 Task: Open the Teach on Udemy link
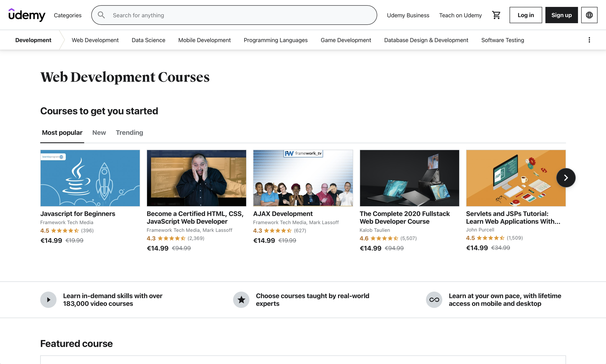coord(460,15)
